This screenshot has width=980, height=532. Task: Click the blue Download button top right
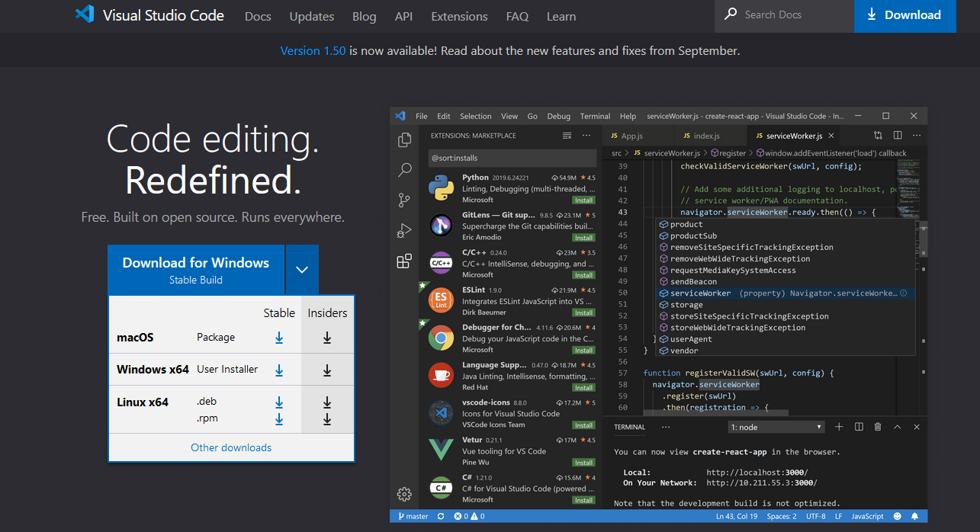[904, 15]
